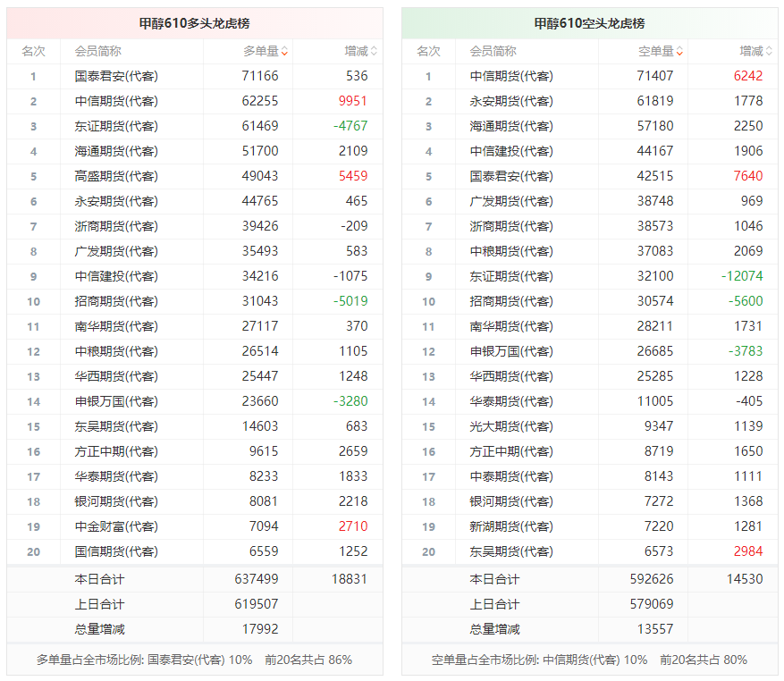Select 申银万国(代客) in short table
The image size is (784, 681).
click(x=511, y=351)
